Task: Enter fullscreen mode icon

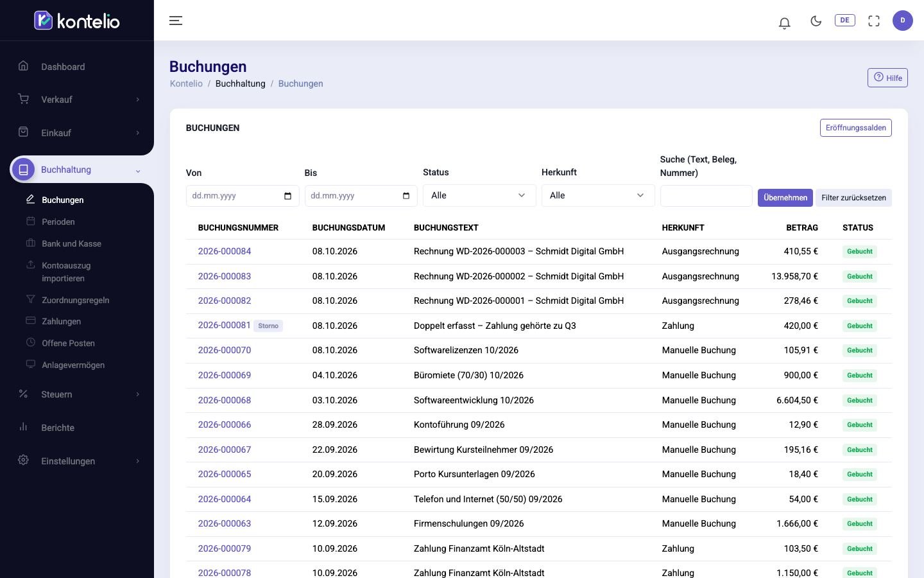Action: point(874,21)
